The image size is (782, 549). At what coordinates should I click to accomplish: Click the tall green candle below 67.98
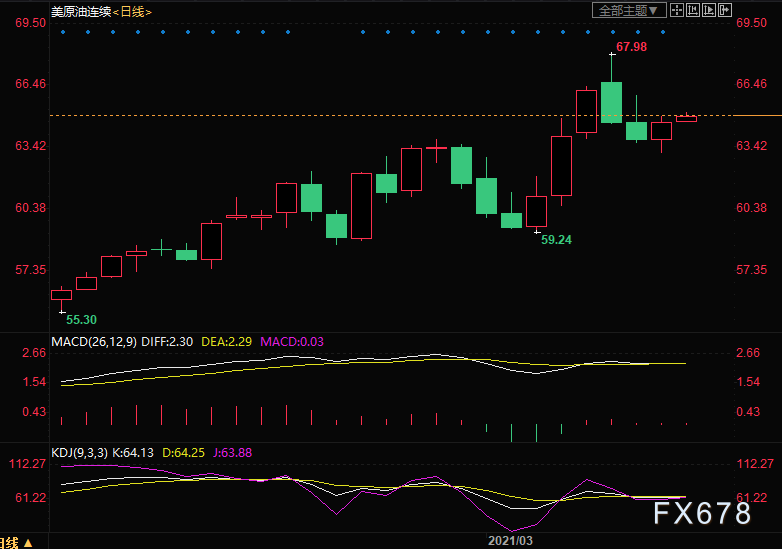611,102
